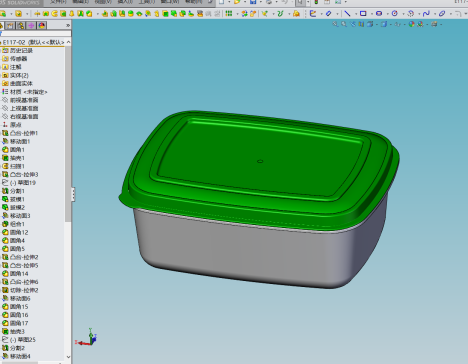Open the Apply Scene icon
Viewport: 468px width, 364px height.
point(420,24)
